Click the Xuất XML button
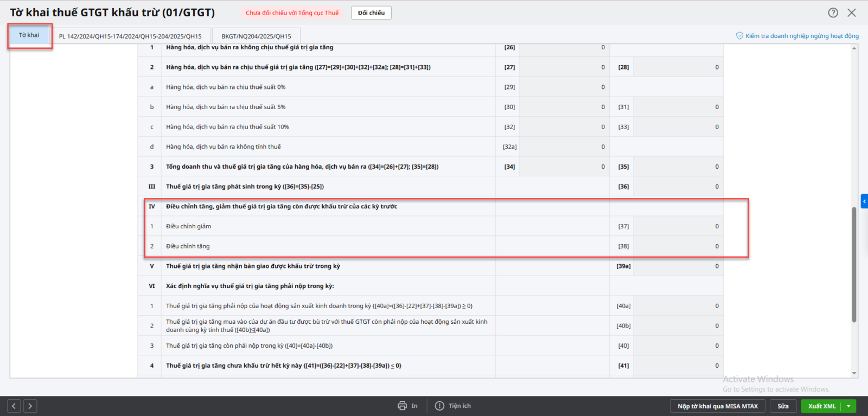This screenshot has width=868, height=416. point(821,406)
